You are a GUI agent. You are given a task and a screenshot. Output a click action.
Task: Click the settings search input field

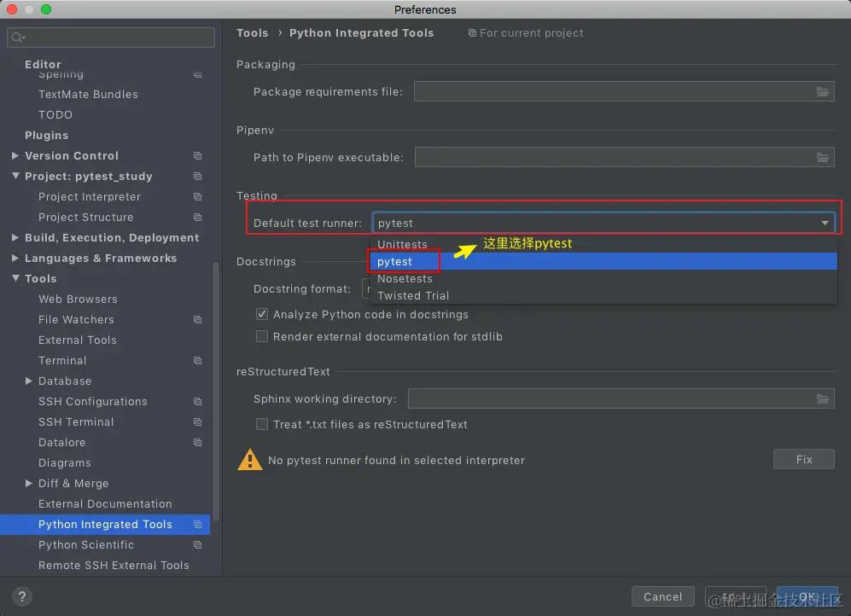111,38
